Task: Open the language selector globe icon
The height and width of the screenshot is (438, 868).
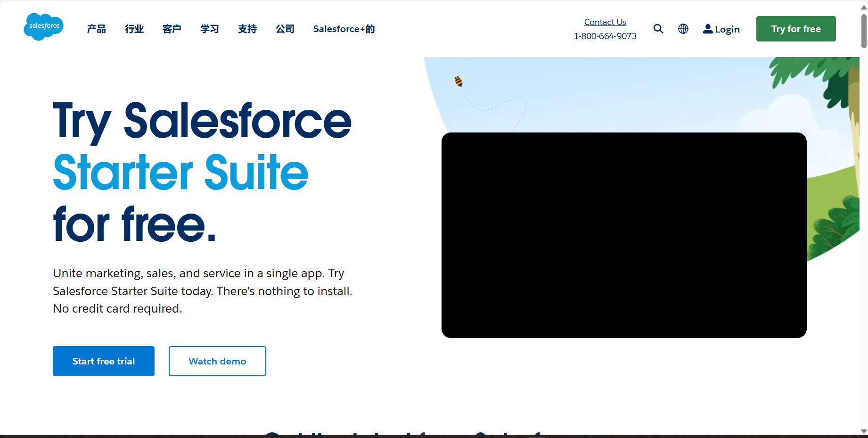Action: point(683,29)
